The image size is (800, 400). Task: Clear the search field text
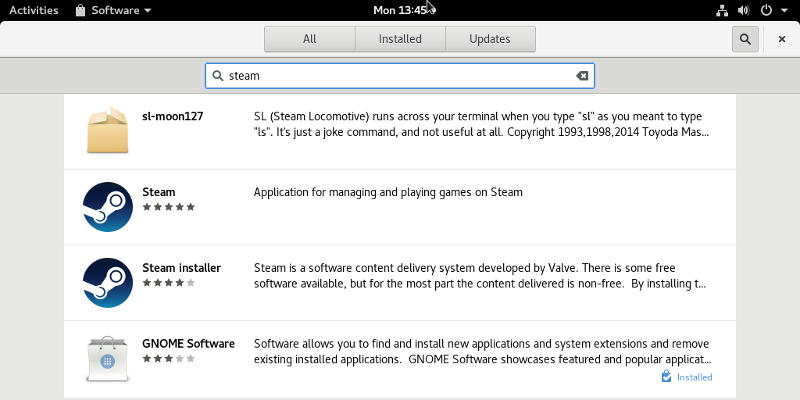coord(582,76)
